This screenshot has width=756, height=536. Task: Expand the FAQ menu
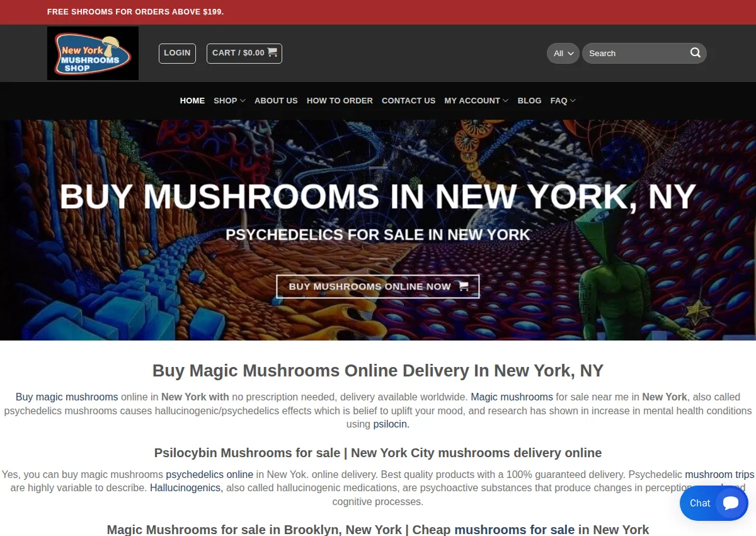coord(563,100)
